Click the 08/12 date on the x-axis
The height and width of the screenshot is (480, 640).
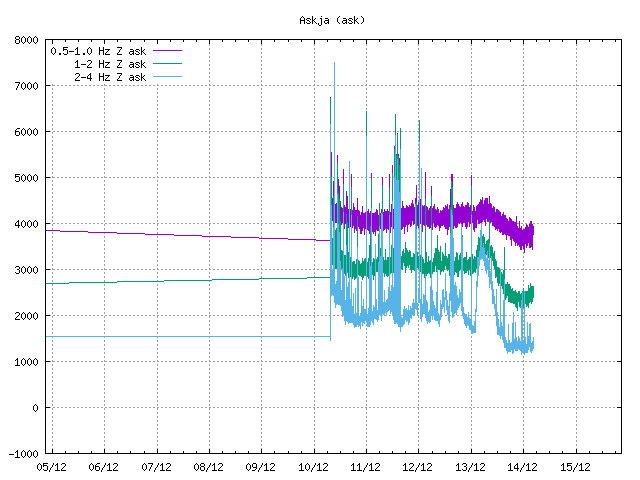pos(208,467)
